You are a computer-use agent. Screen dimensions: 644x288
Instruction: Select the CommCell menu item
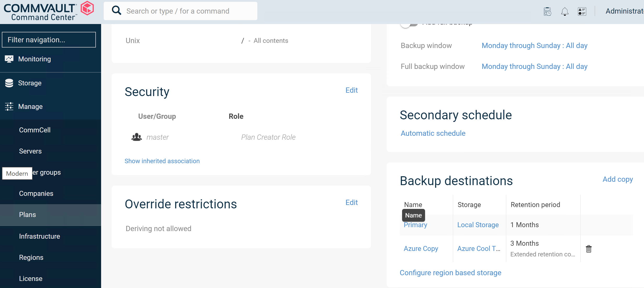[35, 130]
